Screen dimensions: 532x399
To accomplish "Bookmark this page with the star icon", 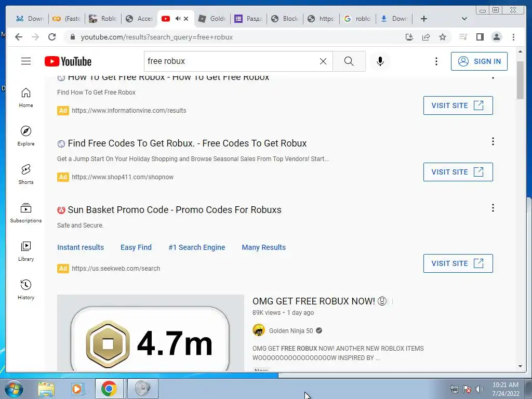I will pyautogui.click(x=443, y=37).
